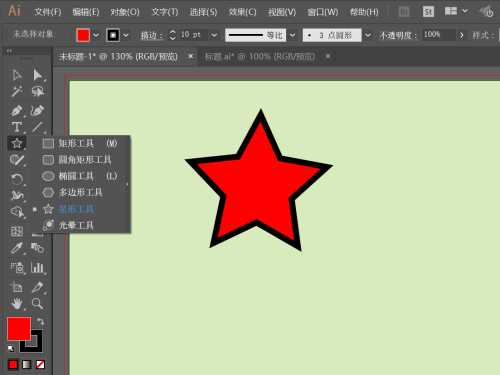Open fill color dropdown in control bar
This screenshot has height=375, width=500.
[x=96, y=35]
